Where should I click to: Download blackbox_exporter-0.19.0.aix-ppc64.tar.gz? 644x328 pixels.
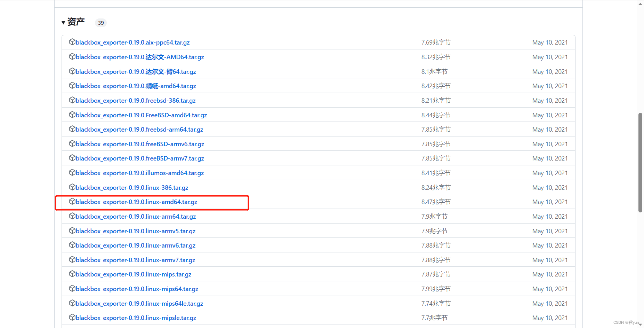(x=133, y=42)
